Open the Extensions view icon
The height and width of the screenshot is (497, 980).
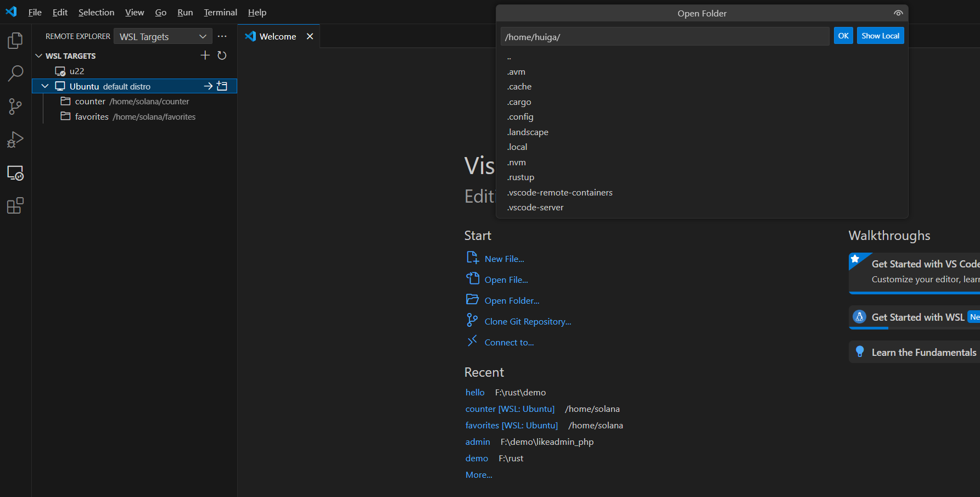[x=15, y=206]
